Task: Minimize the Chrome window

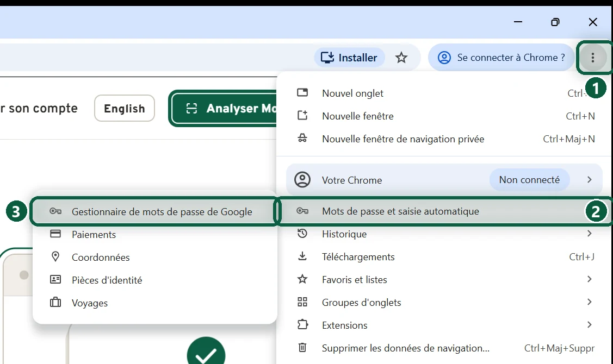Action: [518, 22]
